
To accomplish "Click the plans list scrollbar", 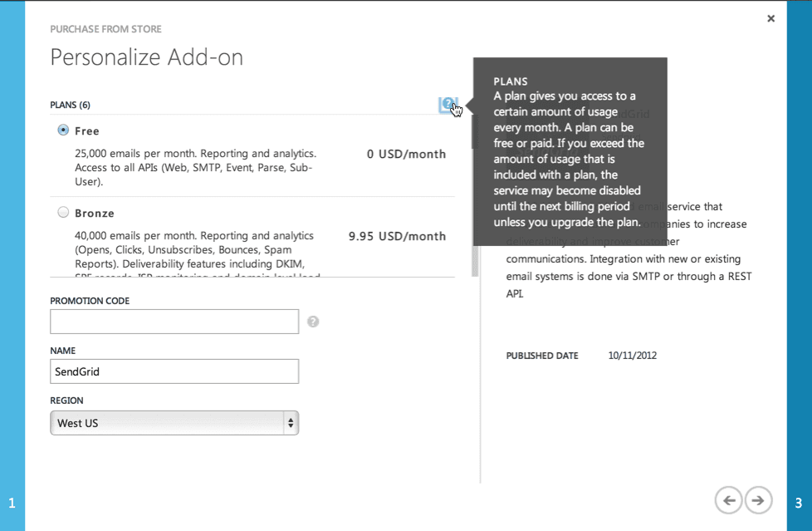I will click(x=474, y=191).
